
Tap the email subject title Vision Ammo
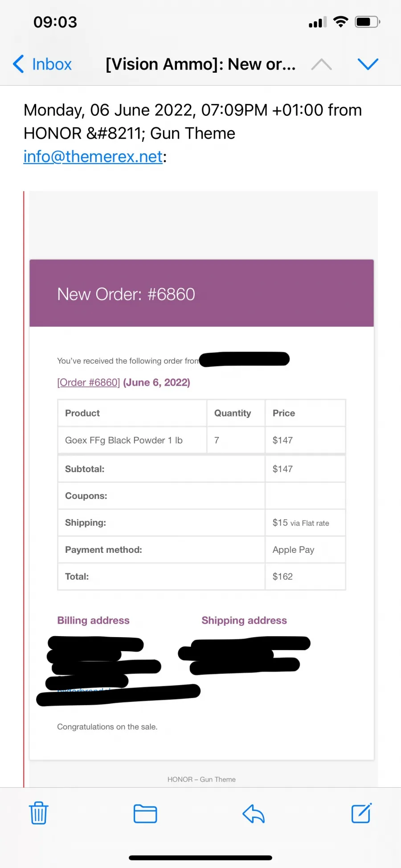pos(200,64)
